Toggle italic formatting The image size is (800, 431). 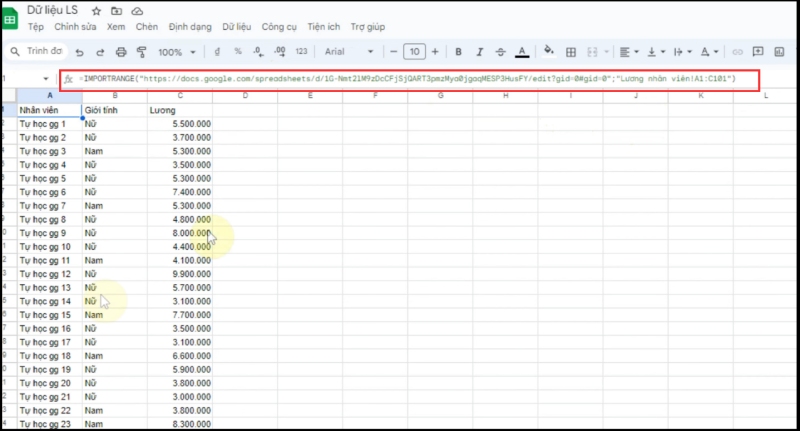(x=479, y=51)
